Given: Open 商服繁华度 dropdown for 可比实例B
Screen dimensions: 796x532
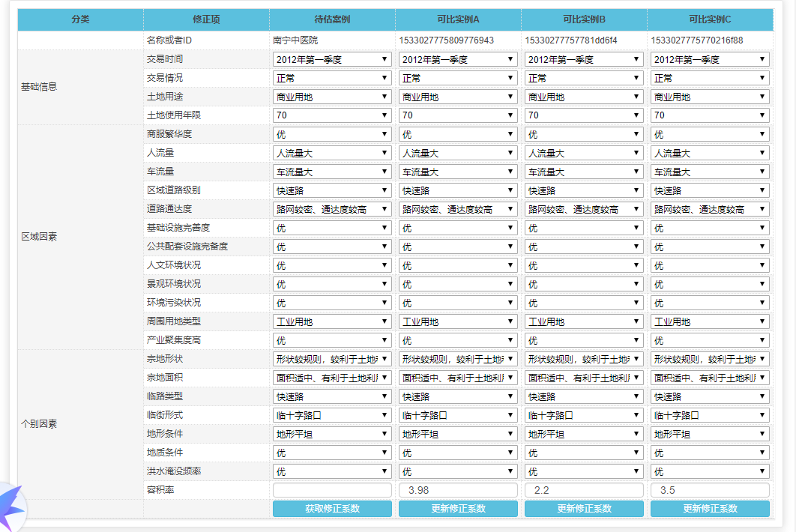Looking at the screenshot, I should coord(584,134).
